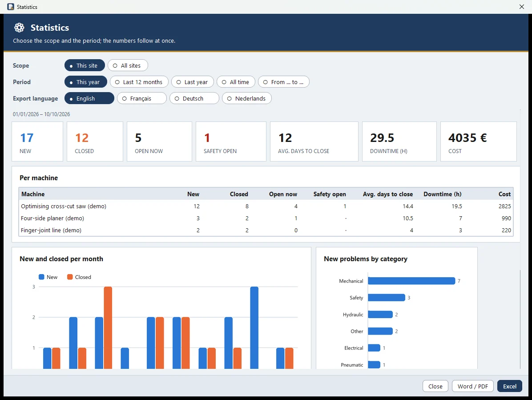Select the Finger-joint line (demo) row

(x=266, y=230)
